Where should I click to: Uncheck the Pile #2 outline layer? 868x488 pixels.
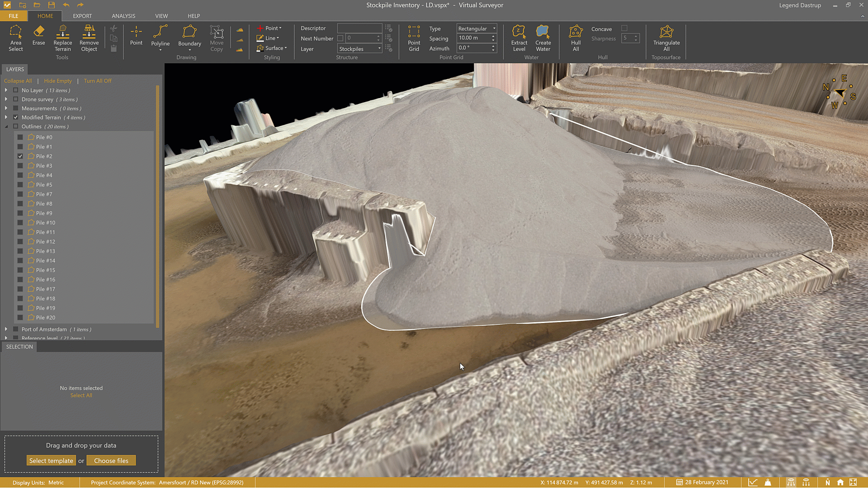20,156
